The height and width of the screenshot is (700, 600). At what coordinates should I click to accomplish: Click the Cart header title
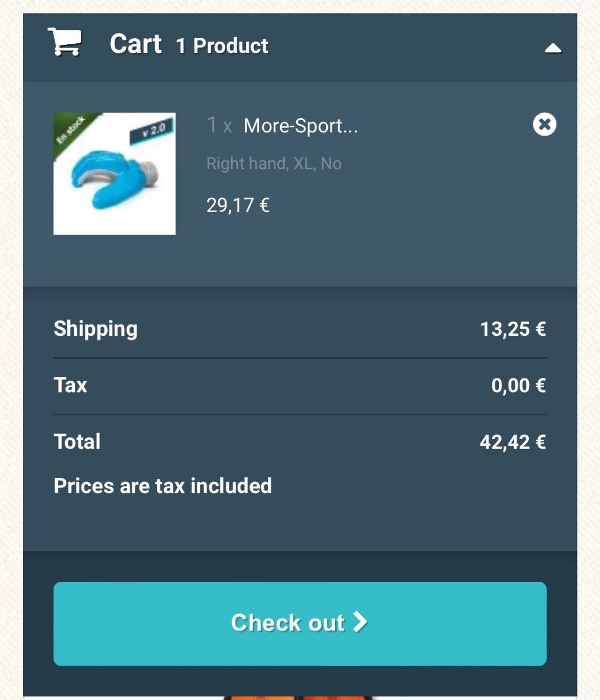(136, 44)
